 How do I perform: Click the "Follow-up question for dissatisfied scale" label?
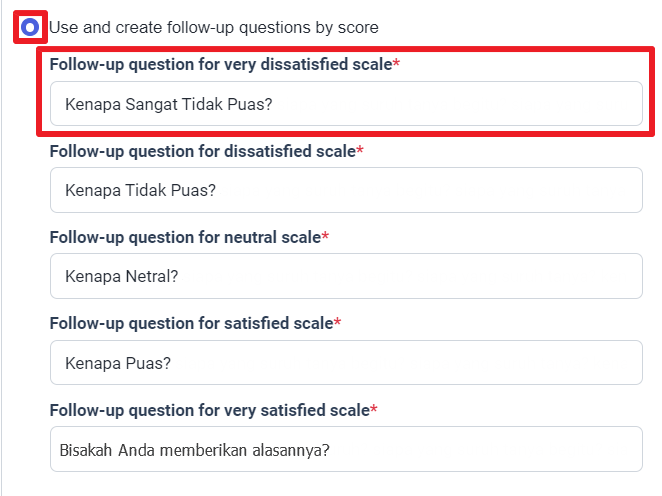click(202, 151)
